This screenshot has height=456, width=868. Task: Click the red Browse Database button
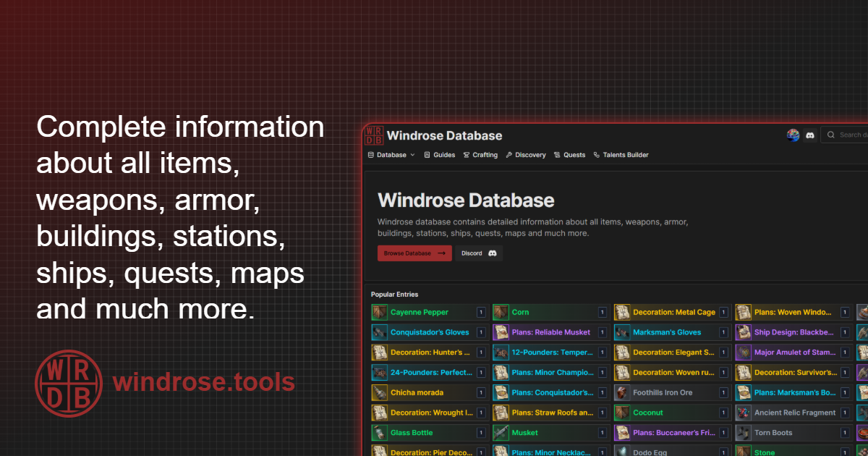(x=414, y=253)
